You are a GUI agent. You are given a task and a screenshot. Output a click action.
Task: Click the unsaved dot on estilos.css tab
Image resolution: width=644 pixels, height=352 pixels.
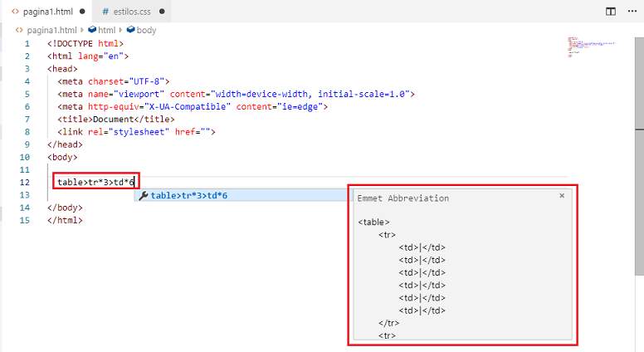click(162, 12)
